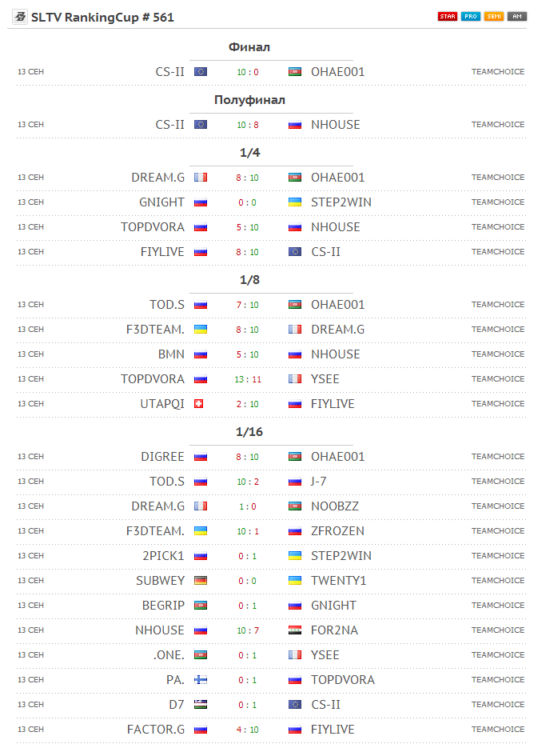Click the EU flag beside CS-II in the final
Viewport: 534px width, 756px height.
(201, 72)
